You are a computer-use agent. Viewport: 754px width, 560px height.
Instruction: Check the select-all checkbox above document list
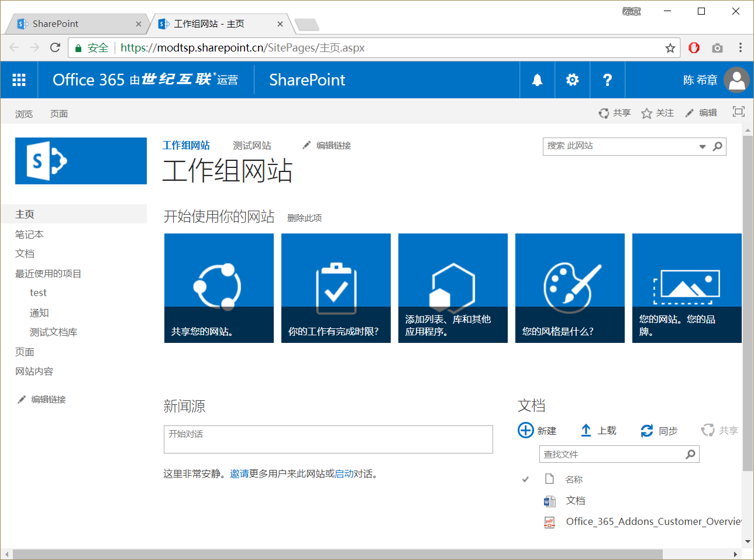click(x=525, y=479)
